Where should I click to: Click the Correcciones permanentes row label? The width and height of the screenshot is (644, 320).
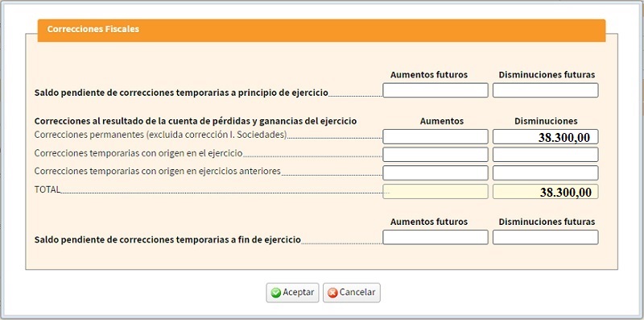click(x=160, y=135)
